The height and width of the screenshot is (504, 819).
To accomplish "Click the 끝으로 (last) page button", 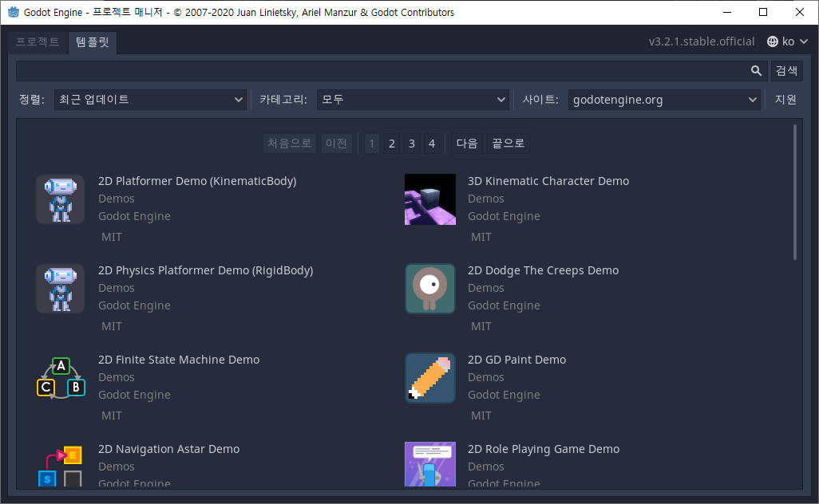I will coord(508,144).
